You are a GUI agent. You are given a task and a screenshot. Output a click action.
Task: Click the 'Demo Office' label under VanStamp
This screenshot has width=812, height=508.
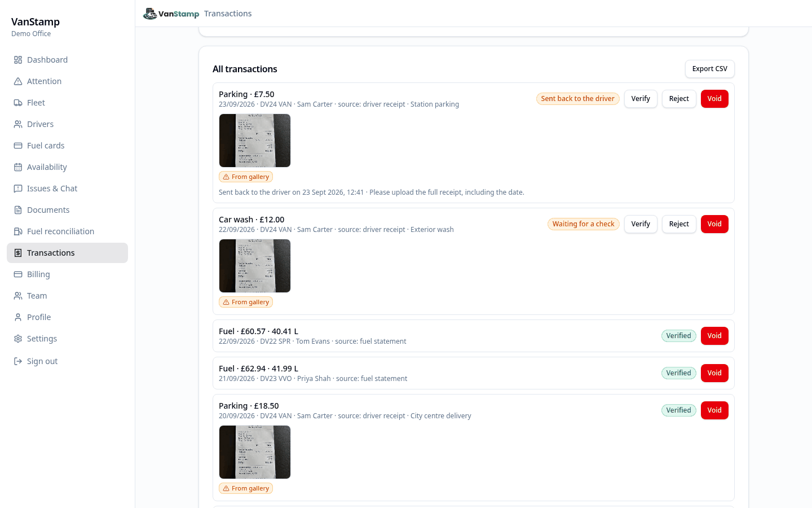(x=31, y=34)
